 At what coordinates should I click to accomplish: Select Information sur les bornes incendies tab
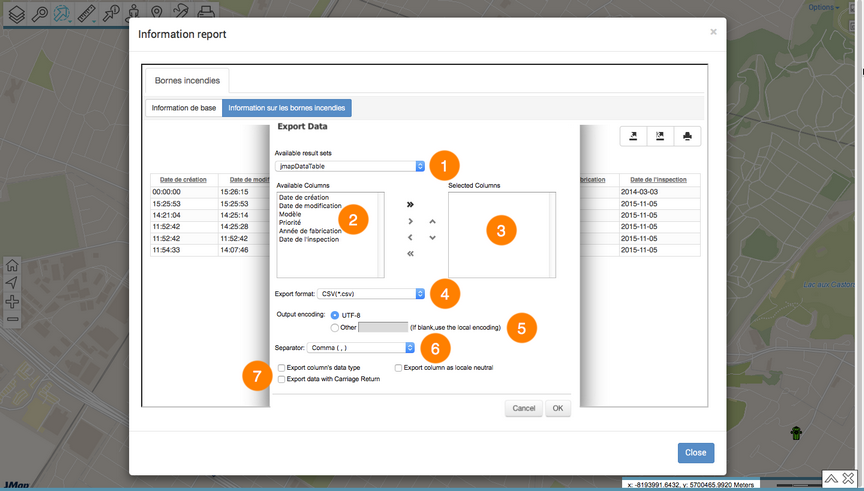pos(287,108)
